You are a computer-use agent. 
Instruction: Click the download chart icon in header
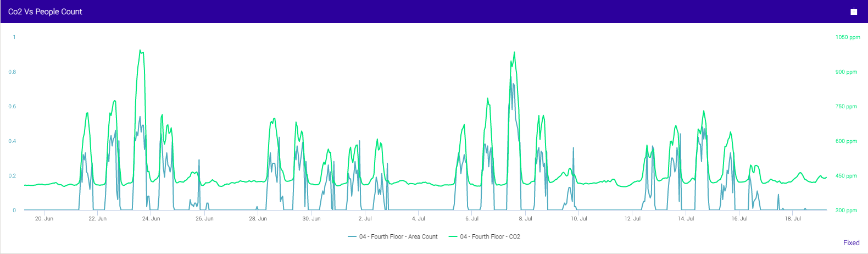[854, 12]
